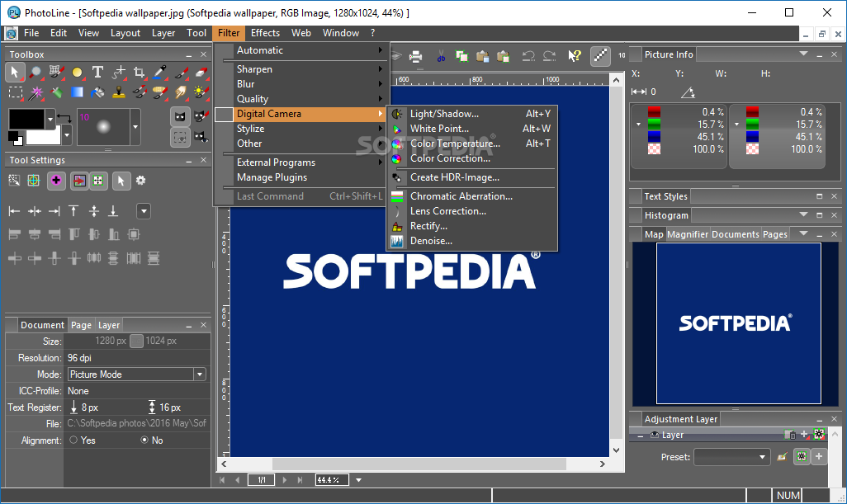Open the zoom percentage dropdown arrow
The height and width of the screenshot is (504, 847).
pyautogui.click(x=358, y=480)
